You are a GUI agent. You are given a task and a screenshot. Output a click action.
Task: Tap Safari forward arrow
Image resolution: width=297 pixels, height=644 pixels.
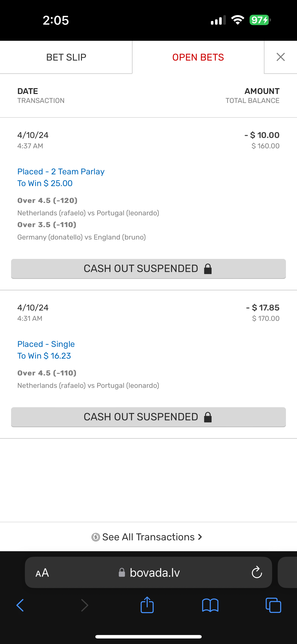pos(84,605)
